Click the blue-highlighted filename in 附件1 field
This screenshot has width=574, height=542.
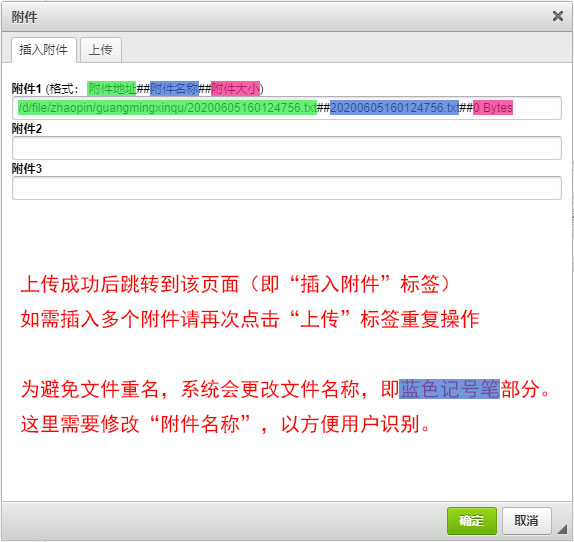(394, 108)
